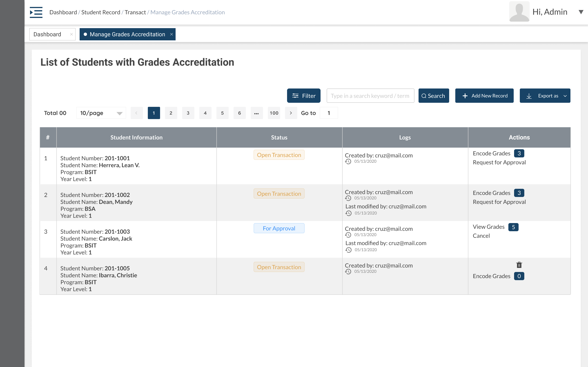Open the 10/page page size dropdown
The width and height of the screenshot is (588, 367).
[x=101, y=113]
